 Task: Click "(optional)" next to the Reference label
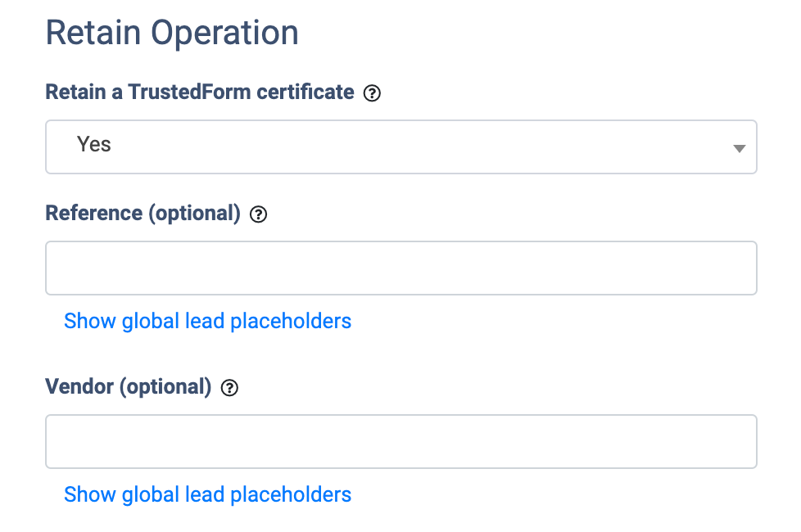(194, 214)
